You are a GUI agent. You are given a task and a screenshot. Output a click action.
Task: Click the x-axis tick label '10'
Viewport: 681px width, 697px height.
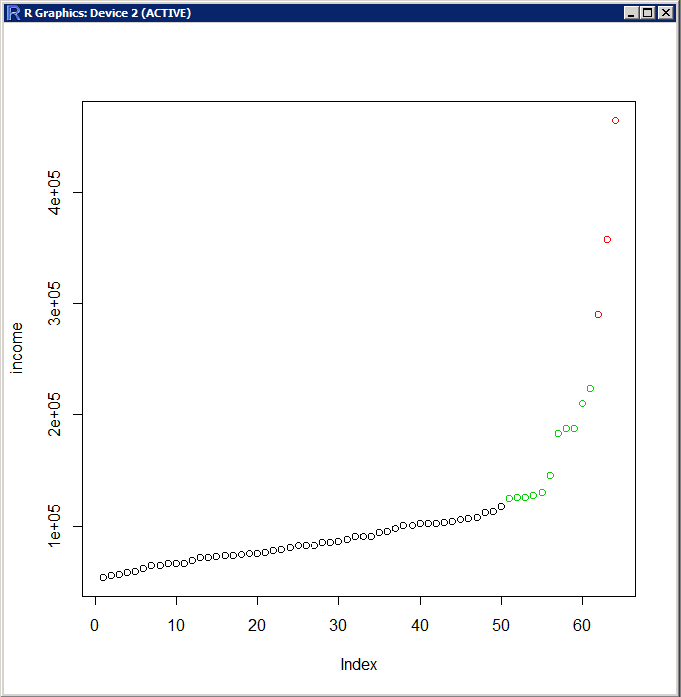pos(176,625)
